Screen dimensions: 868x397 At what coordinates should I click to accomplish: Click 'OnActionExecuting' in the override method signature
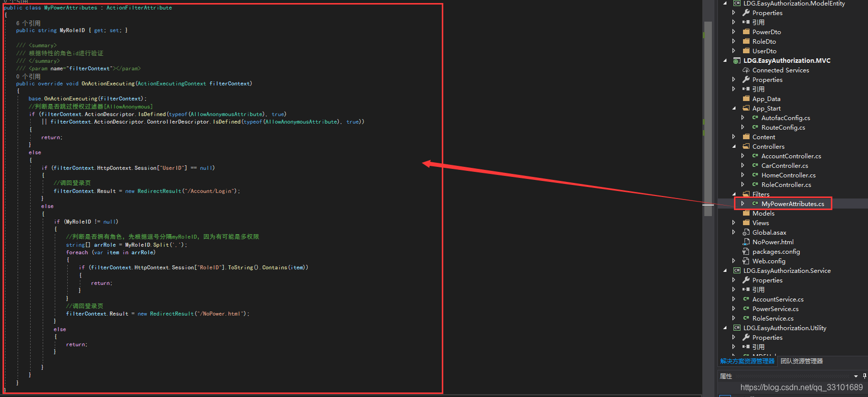pyautogui.click(x=108, y=83)
